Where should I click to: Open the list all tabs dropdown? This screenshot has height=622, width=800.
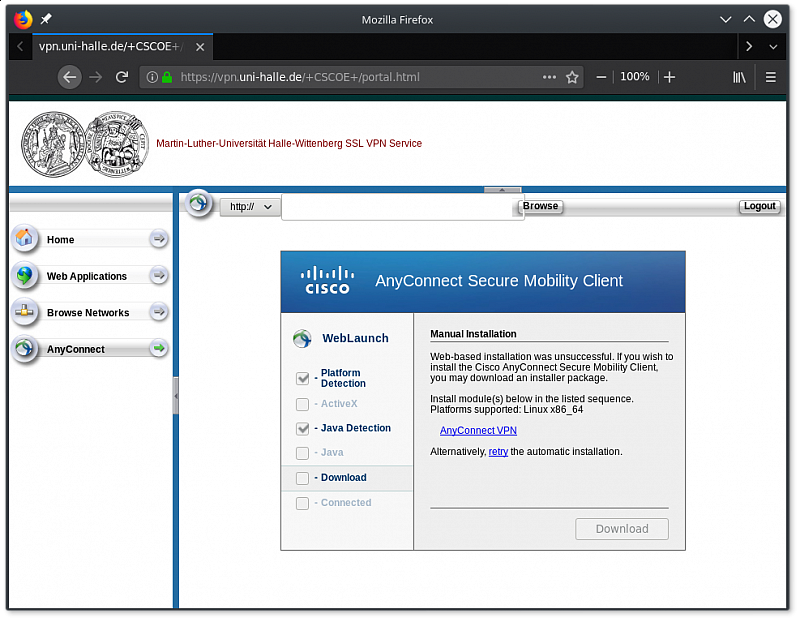point(773,47)
